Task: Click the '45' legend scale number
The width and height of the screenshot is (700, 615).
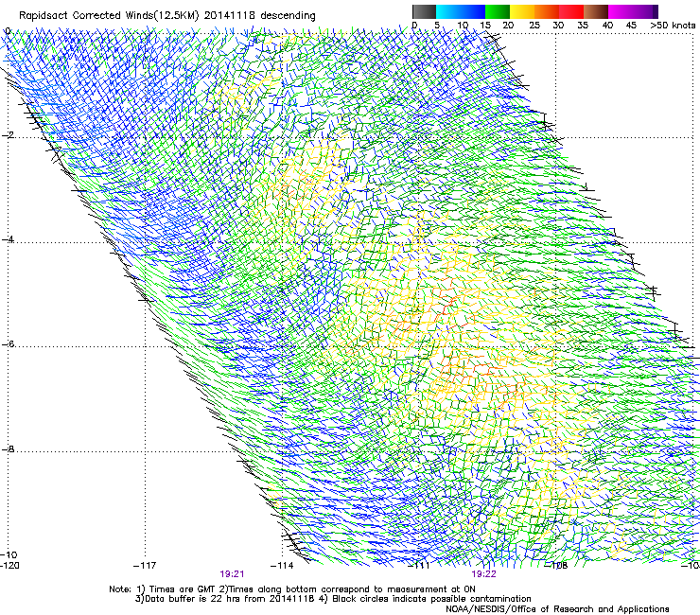Action: point(631,26)
